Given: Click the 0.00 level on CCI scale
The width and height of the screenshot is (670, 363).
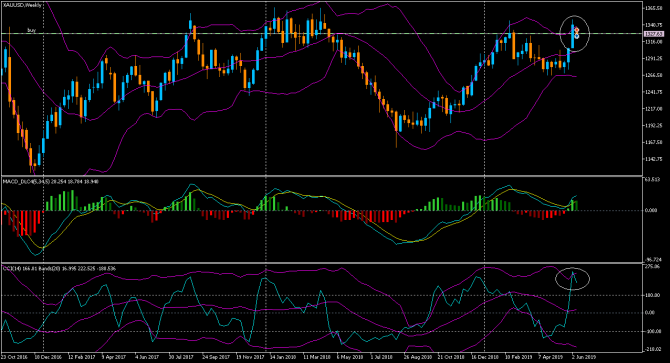Looking at the screenshot, I should (x=650, y=313).
